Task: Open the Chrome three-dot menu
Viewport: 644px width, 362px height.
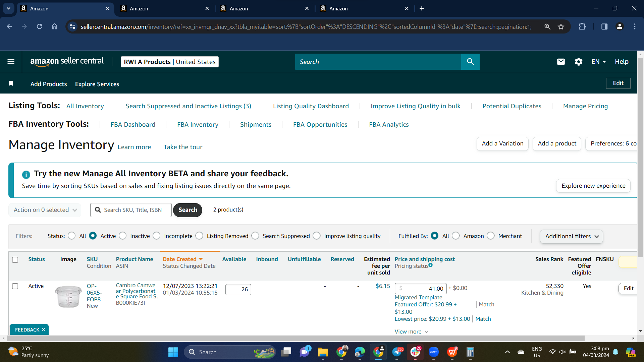Action: pos(635,26)
